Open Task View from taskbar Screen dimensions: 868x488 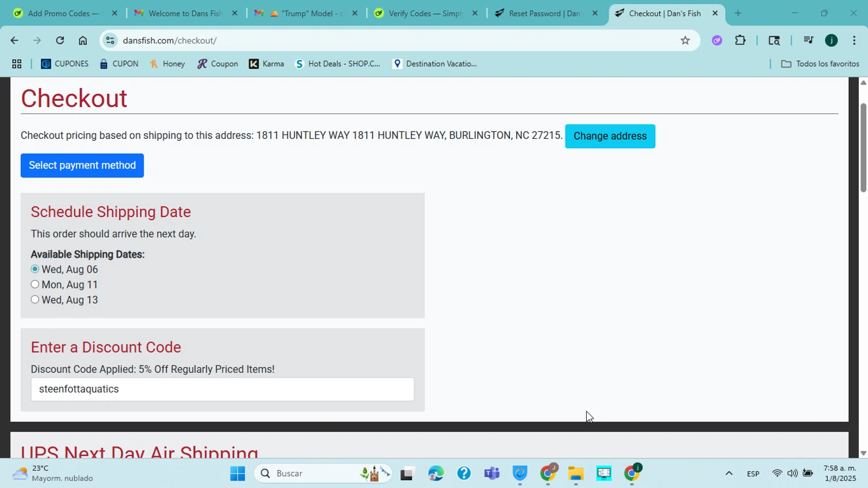[x=407, y=474]
